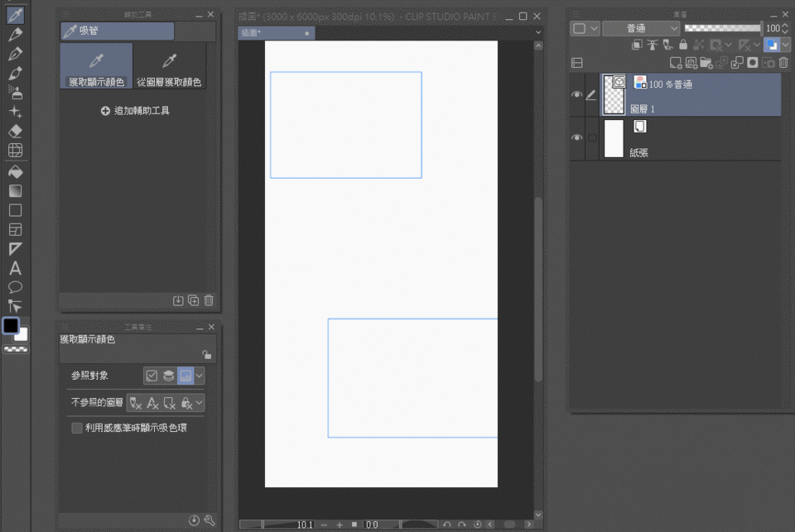Select the Frame border tool

[15, 229]
